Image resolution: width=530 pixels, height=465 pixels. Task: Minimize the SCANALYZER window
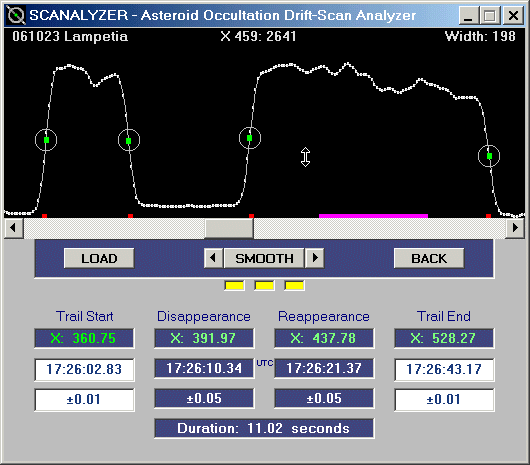coord(468,16)
